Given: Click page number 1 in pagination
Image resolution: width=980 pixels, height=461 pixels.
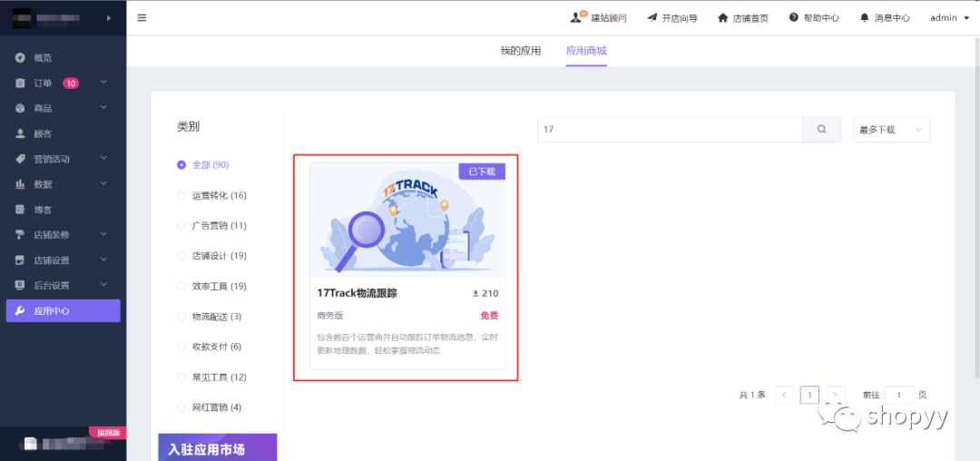Looking at the screenshot, I should pyautogui.click(x=809, y=395).
